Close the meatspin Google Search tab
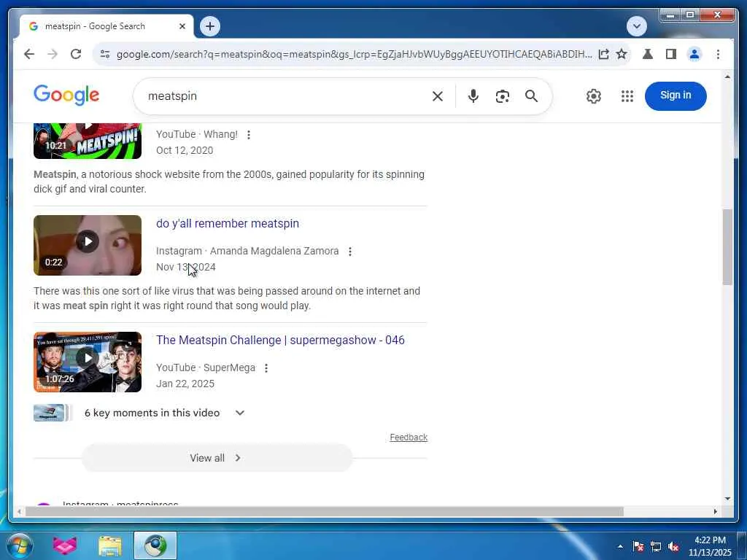The width and height of the screenshot is (747, 560). 182,27
